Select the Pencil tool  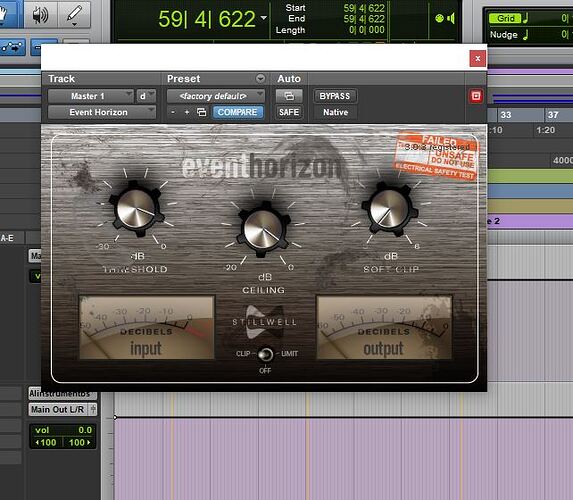pyautogui.click(x=74, y=14)
